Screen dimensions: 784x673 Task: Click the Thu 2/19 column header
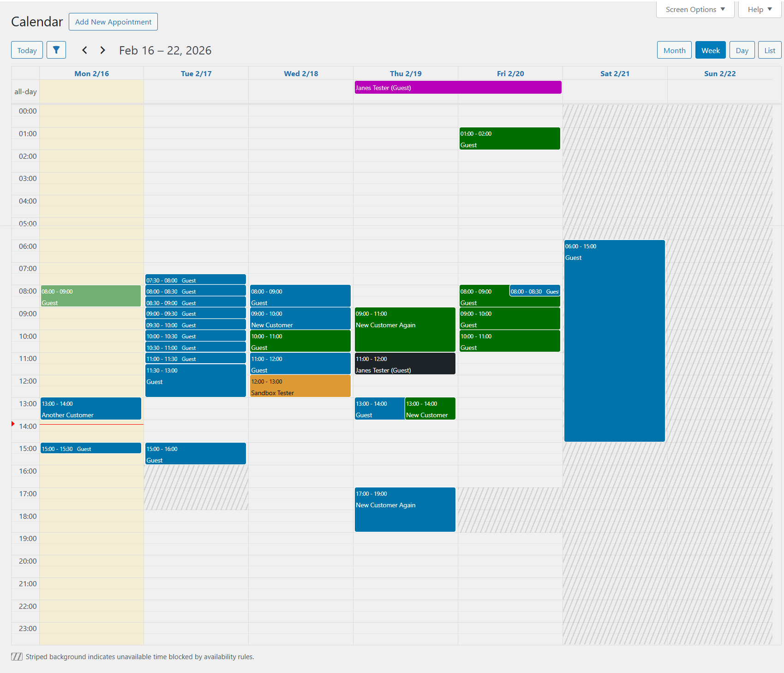(405, 73)
